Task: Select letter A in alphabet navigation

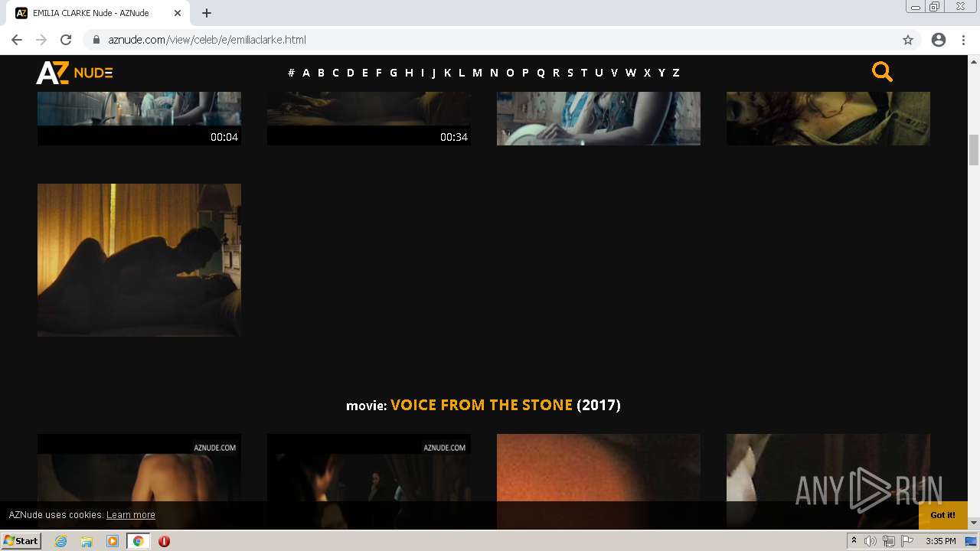Action: [306, 73]
